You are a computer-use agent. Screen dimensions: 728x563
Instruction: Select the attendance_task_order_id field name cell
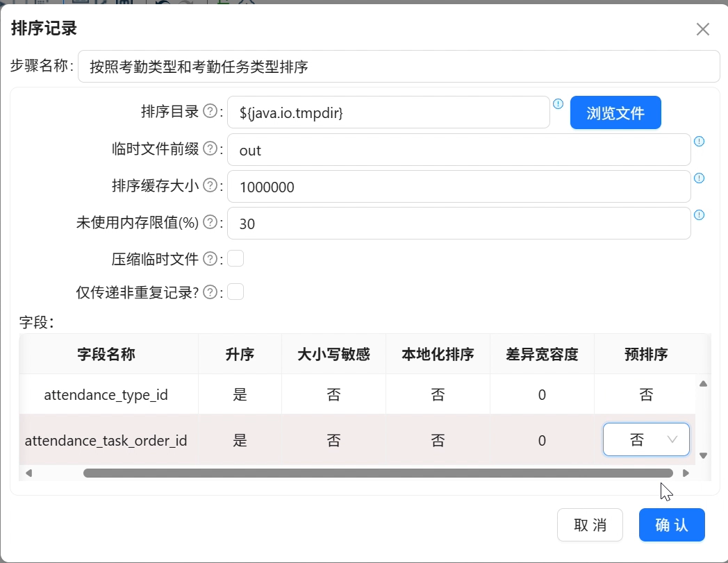click(108, 440)
